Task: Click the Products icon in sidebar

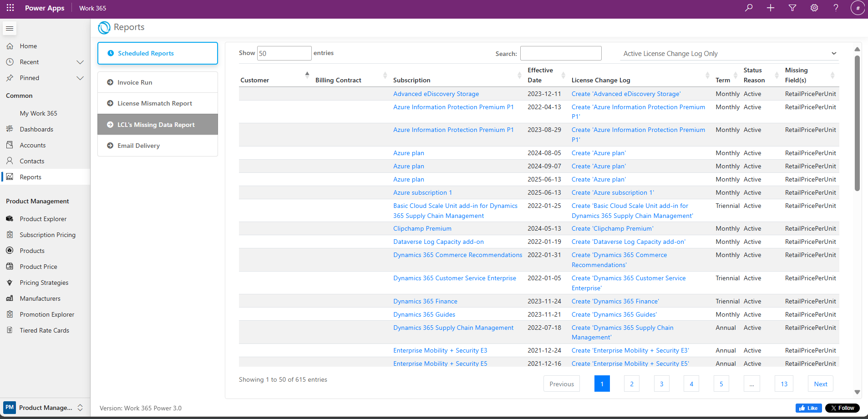Action: click(x=10, y=251)
